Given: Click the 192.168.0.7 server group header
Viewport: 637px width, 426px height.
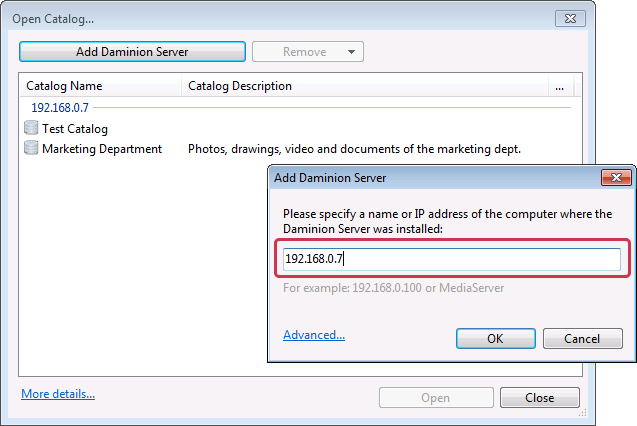Looking at the screenshot, I should coord(60,108).
